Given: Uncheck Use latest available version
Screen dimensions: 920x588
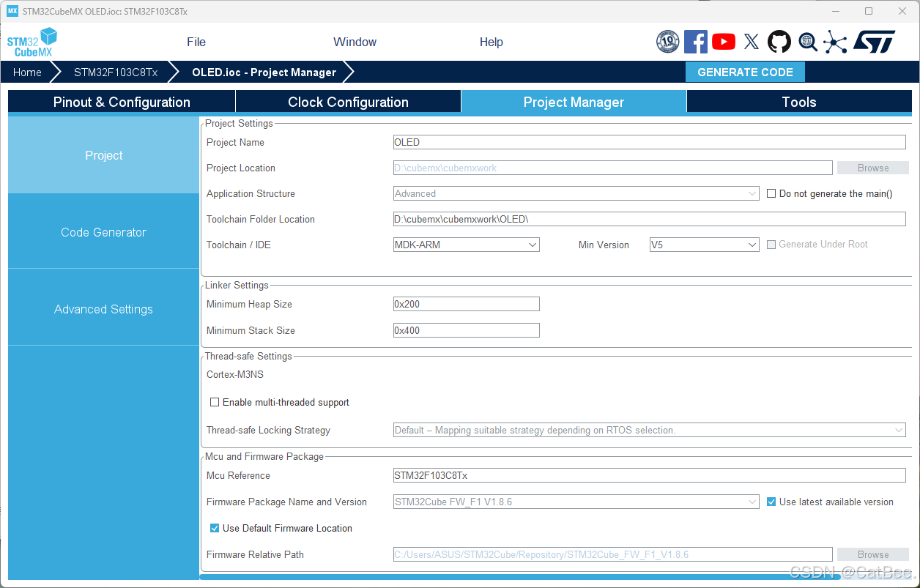Looking at the screenshot, I should [771, 502].
